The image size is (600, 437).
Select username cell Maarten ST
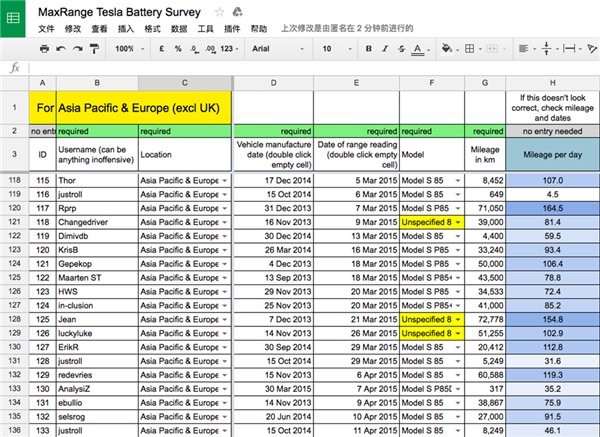click(97, 278)
